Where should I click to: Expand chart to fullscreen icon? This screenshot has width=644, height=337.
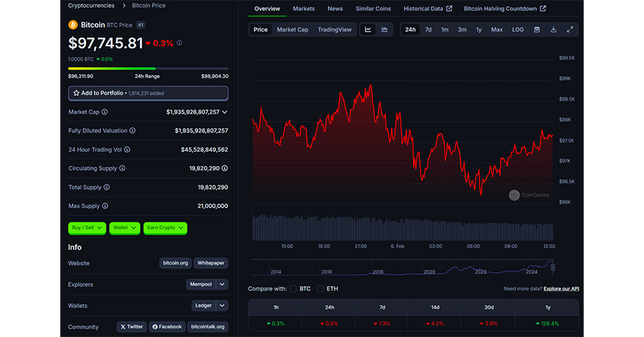pyautogui.click(x=570, y=29)
